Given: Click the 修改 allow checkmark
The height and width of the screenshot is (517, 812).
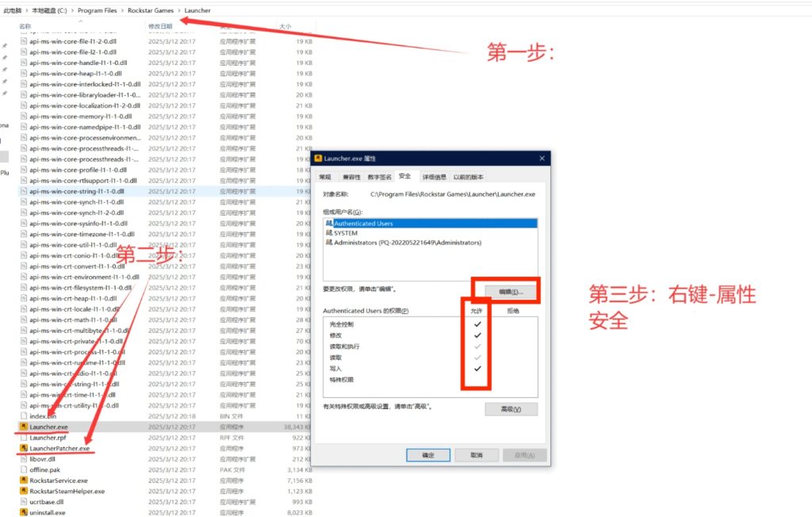Looking at the screenshot, I should pyautogui.click(x=477, y=335).
